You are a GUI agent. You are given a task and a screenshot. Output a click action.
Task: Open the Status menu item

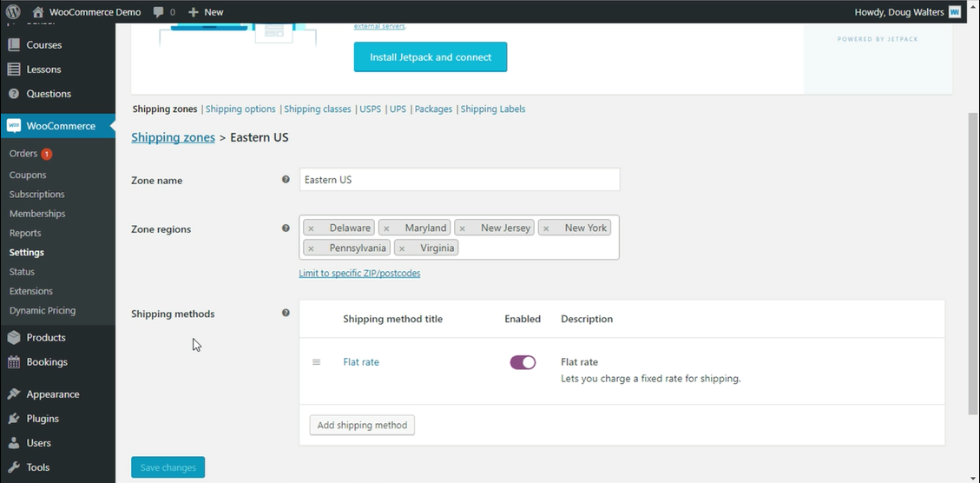pyautogui.click(x=22, y=272)
